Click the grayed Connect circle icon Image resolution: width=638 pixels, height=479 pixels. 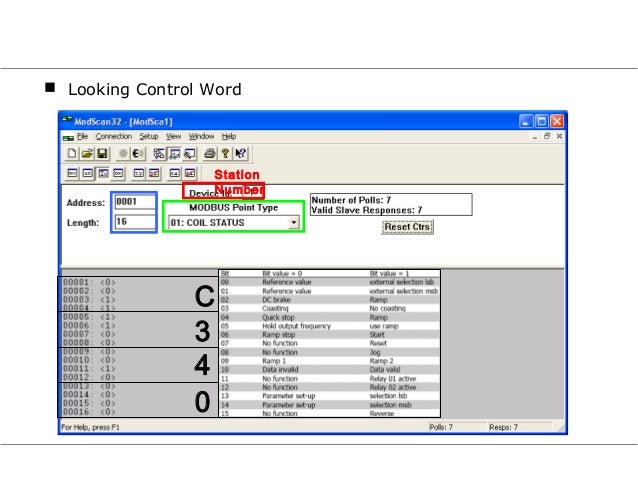tap(123, 153)
